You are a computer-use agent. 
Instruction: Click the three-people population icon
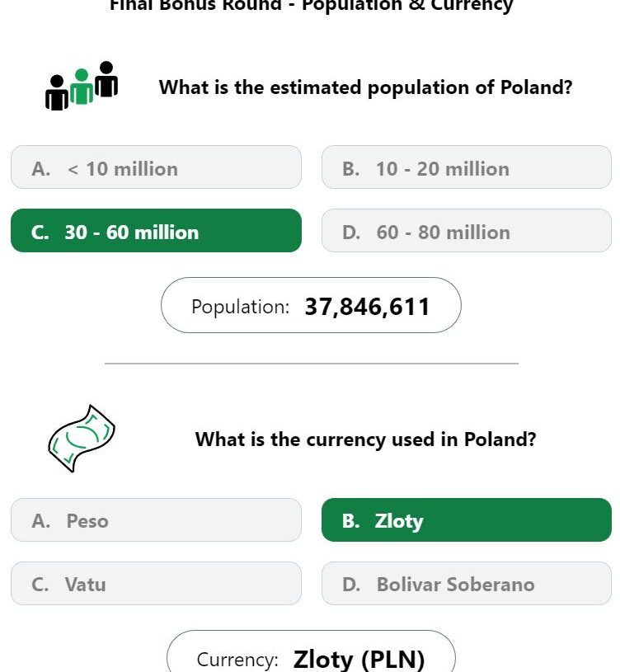[x=82, y=86]
